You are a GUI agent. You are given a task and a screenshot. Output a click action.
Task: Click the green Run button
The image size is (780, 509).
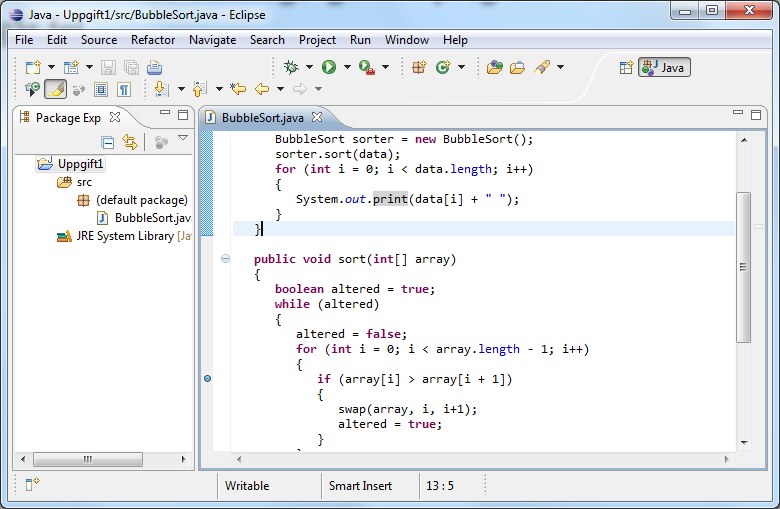[328, 67]
